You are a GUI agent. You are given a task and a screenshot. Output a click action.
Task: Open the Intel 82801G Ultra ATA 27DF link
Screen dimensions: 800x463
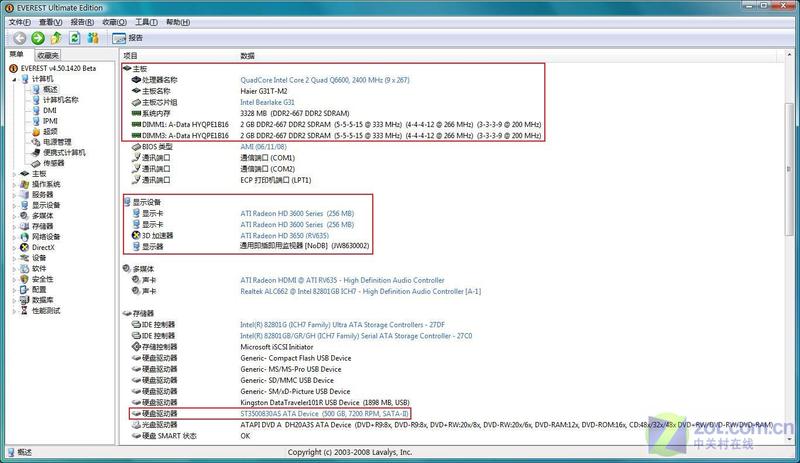click(x=342, y=324)
